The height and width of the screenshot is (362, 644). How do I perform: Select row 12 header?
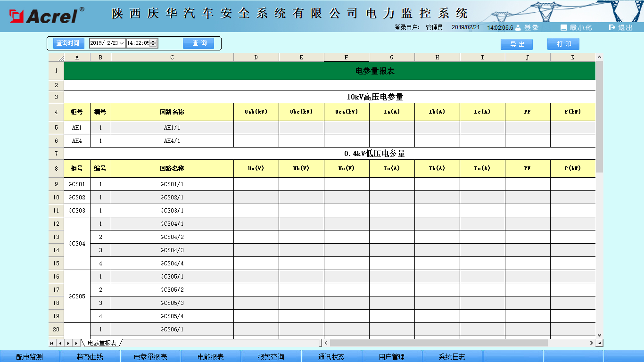[56, 224]
